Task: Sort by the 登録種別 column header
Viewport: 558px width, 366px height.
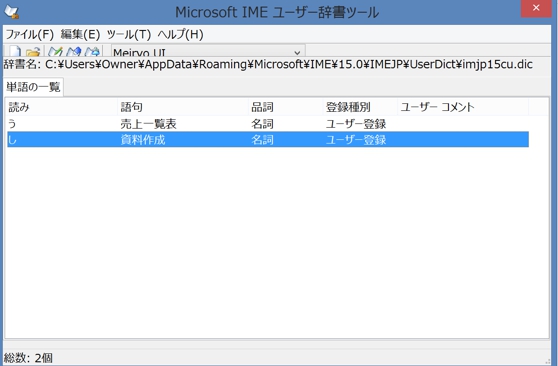Action: tap(360, 107)
